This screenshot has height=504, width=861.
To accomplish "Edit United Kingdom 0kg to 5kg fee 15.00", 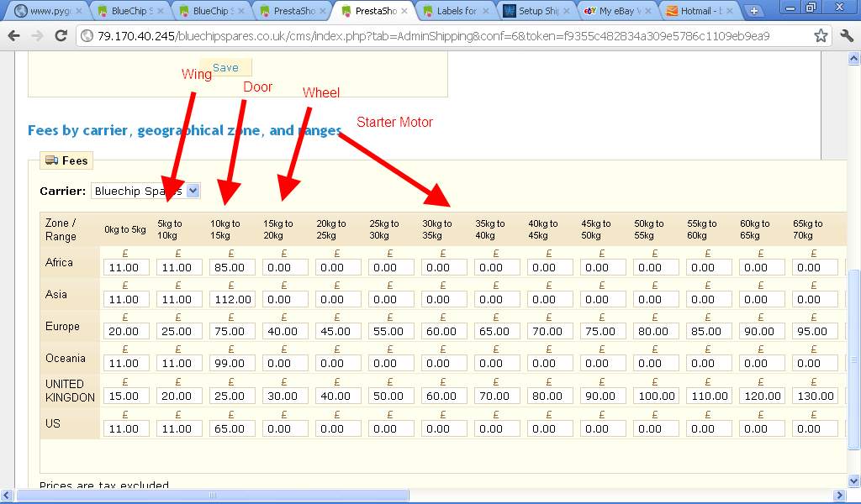I will [126, 396].
